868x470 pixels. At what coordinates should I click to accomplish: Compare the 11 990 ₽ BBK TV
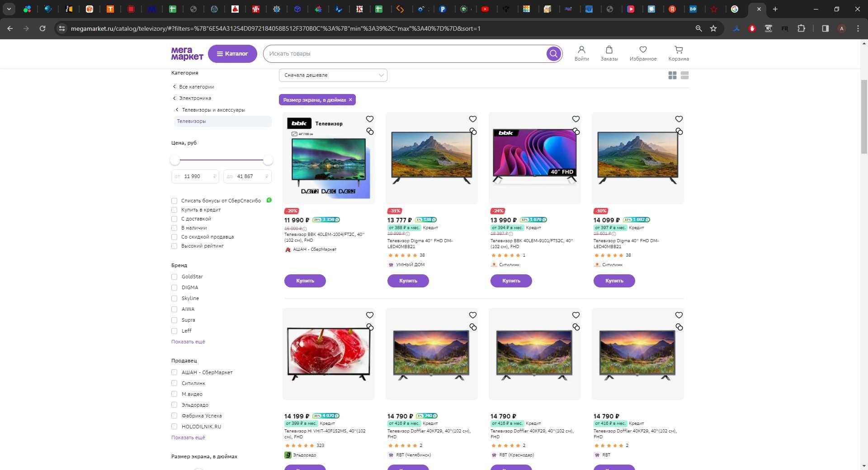(x=370, y=131)
